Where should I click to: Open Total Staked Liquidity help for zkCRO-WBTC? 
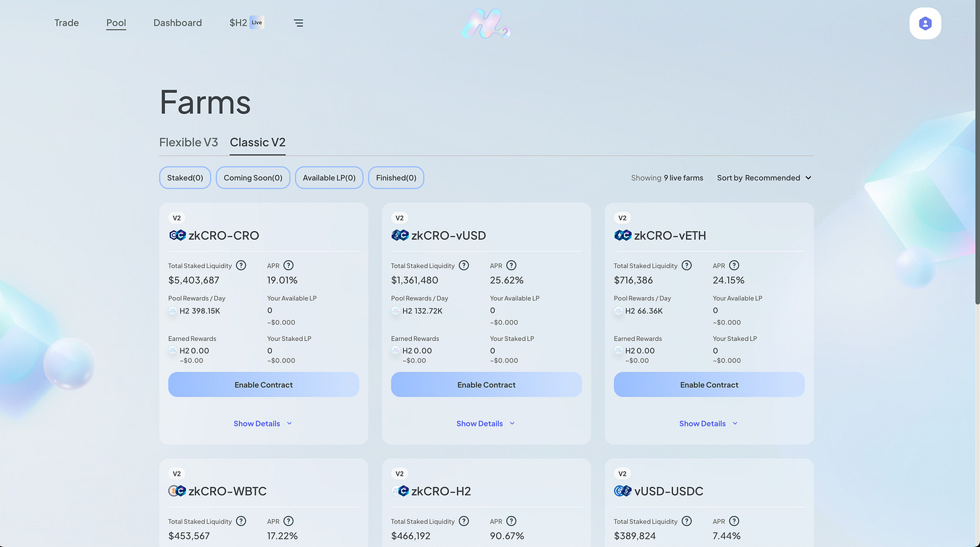pos(241,521)
